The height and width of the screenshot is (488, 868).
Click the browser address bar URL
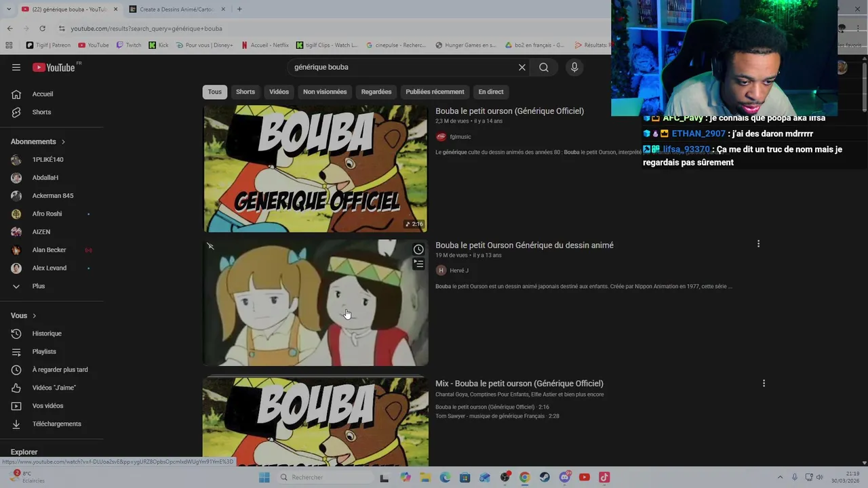click(146, 28)
